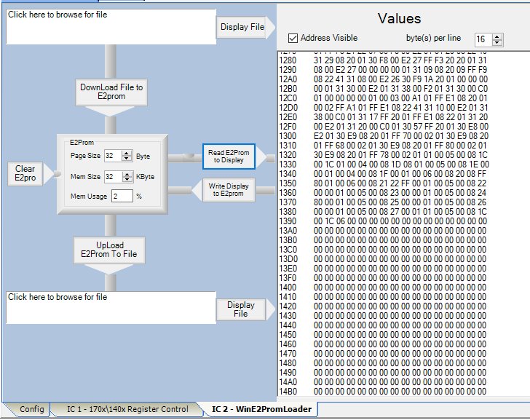530x420 pixels.
Task: Click the KByte unit label
Action: click(146, 177)
